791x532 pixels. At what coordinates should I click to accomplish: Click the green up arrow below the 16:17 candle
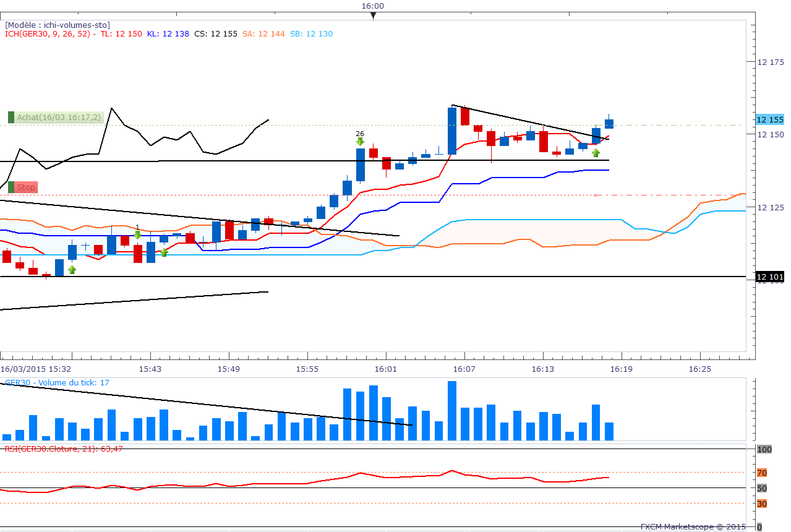(596, 153)
